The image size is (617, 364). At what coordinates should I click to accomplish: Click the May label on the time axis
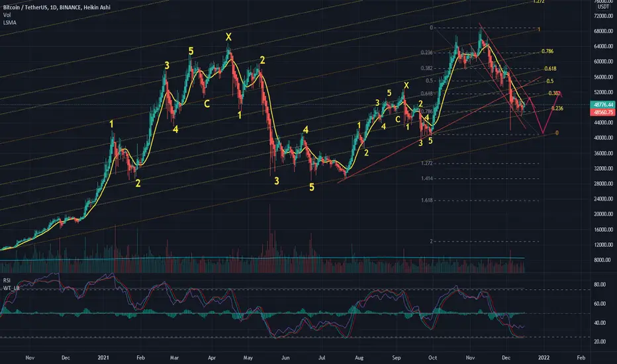pyautogui.click(x=248, y=357)
